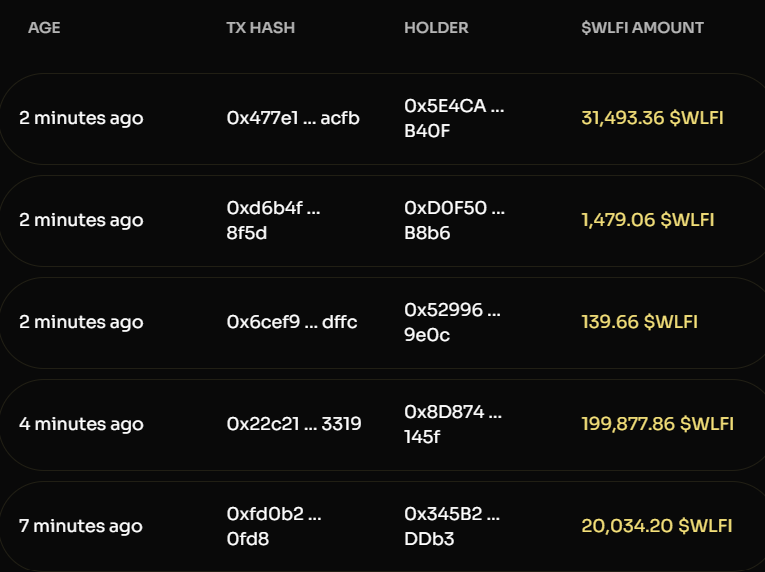Click the $WLFI AMOUNT column header
Image resolution: width=765 pixels, height=572 pixels.
point(642,28)
